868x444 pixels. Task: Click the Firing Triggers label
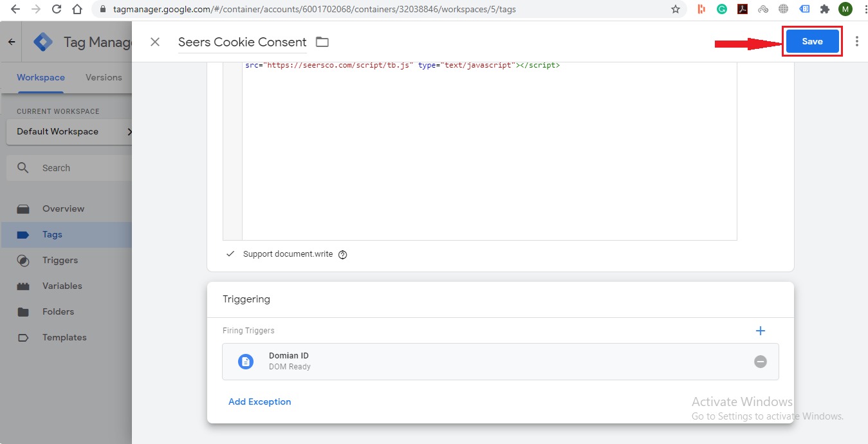tap(248, 331)
